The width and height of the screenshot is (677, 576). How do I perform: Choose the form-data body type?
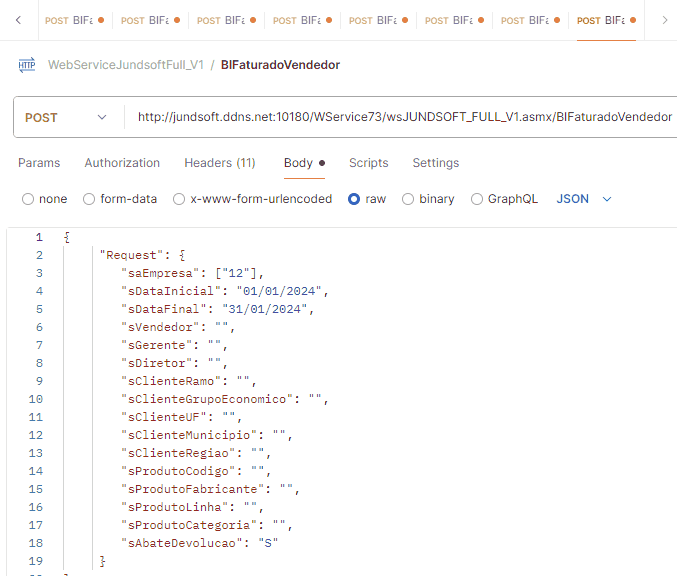tap(89, 199)
